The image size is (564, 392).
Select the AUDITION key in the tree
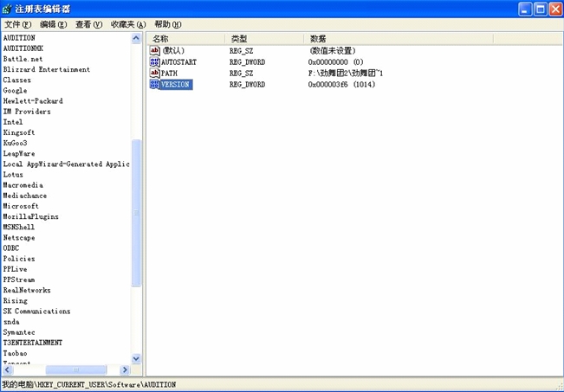(19, 38)
